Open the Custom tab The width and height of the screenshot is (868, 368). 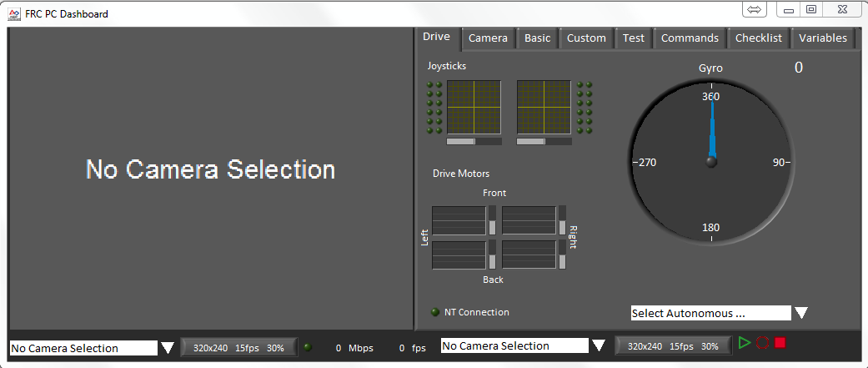coord(586,38)
